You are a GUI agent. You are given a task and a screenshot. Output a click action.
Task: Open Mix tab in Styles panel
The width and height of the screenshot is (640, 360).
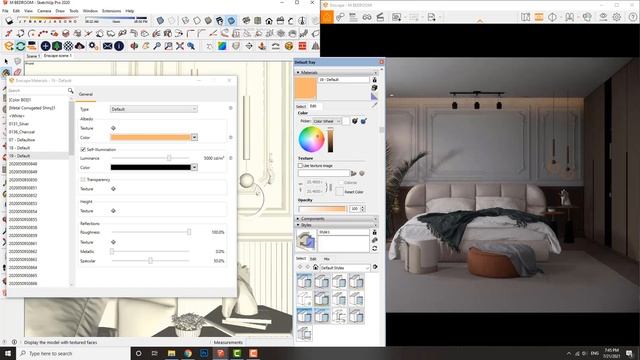(x=327, y=259)
